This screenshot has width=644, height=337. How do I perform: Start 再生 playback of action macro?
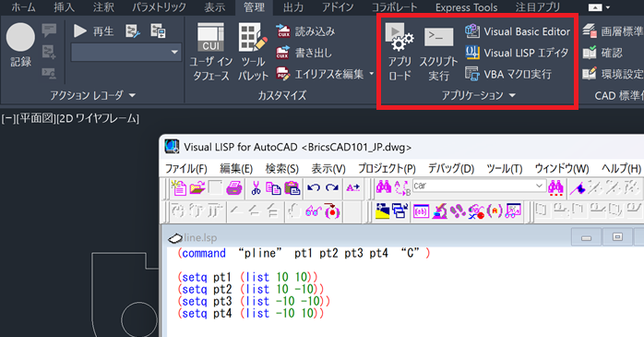tap(93, 30)
